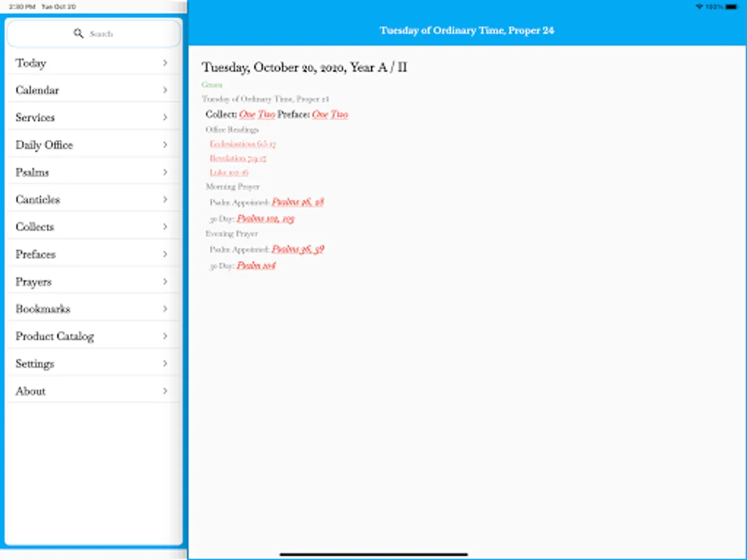
Task: Select Psalms from the sidebar
Action: tap(33, 172)
